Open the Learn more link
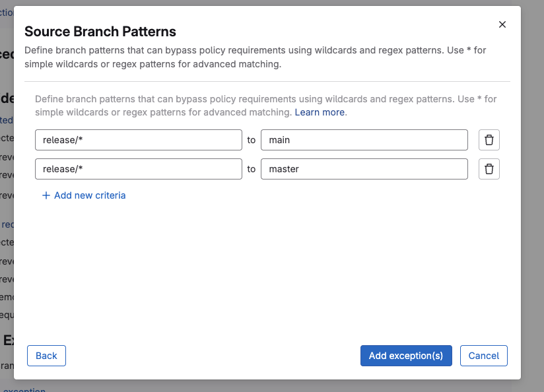The height and width of the screenshot is (392, 544). click(x=320, y=112)
